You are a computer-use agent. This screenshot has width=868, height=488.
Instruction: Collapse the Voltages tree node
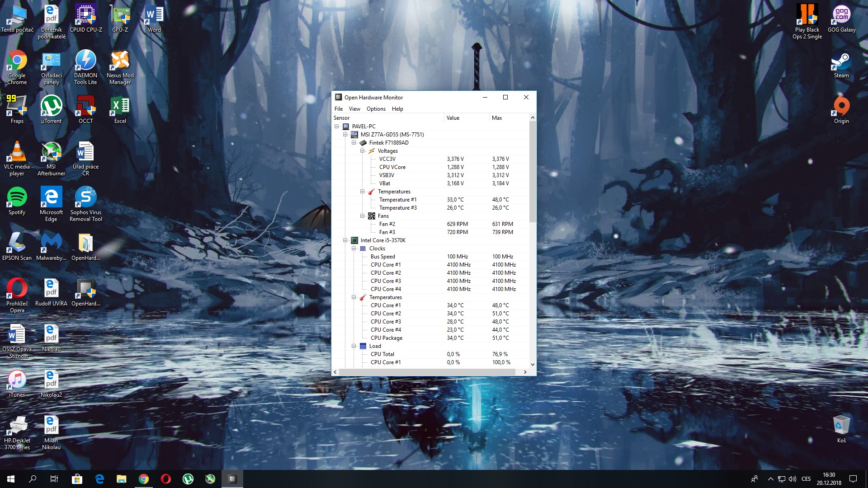click(x=362, y=151)
